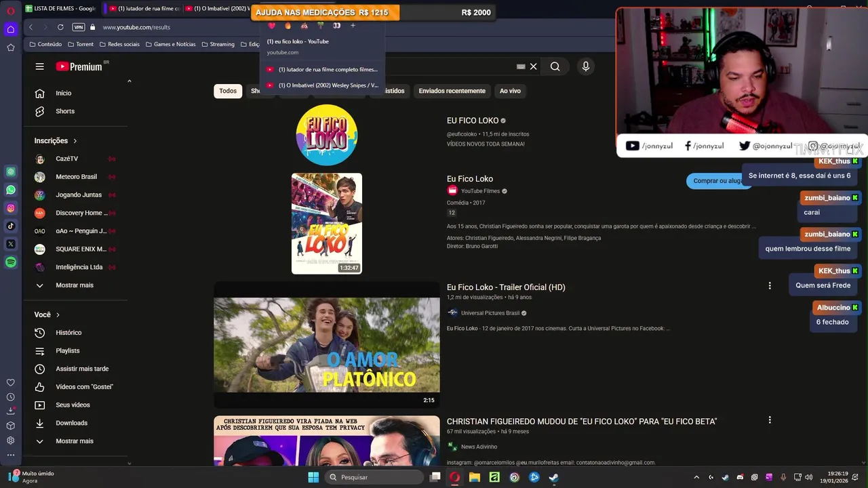Open the YouTube hamburger guide menu
Image resolution: width=868 pixels, height=488 pixels.
tap(39, 66)
